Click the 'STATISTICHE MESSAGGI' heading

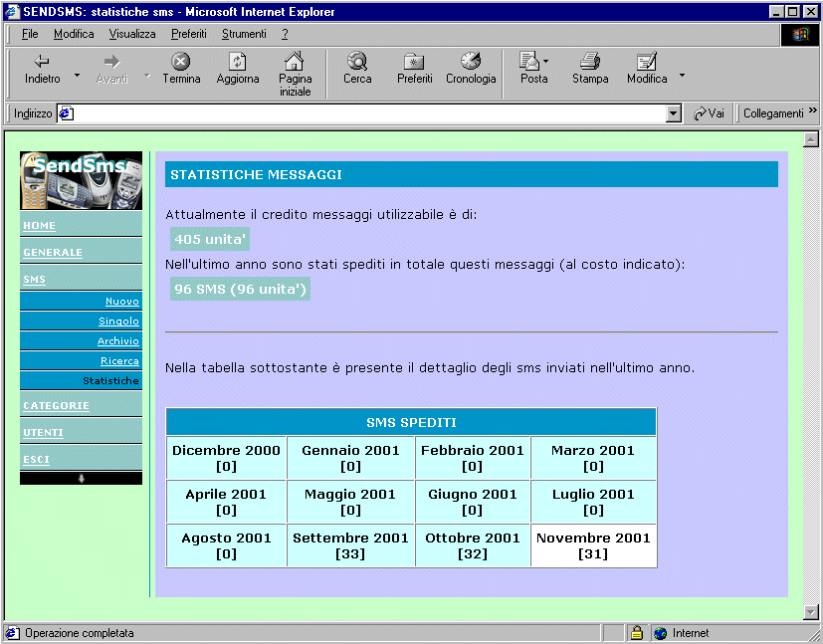[472, 174]
